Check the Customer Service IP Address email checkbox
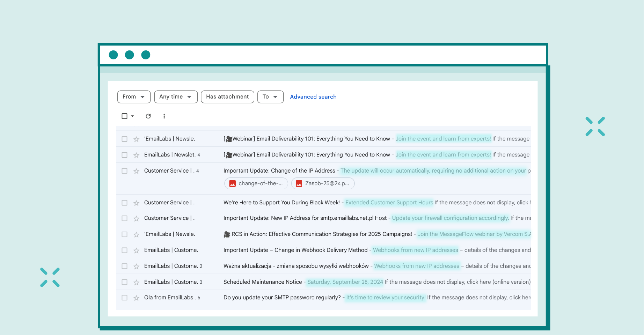The image size is (644, 335). tap(124, 171)
